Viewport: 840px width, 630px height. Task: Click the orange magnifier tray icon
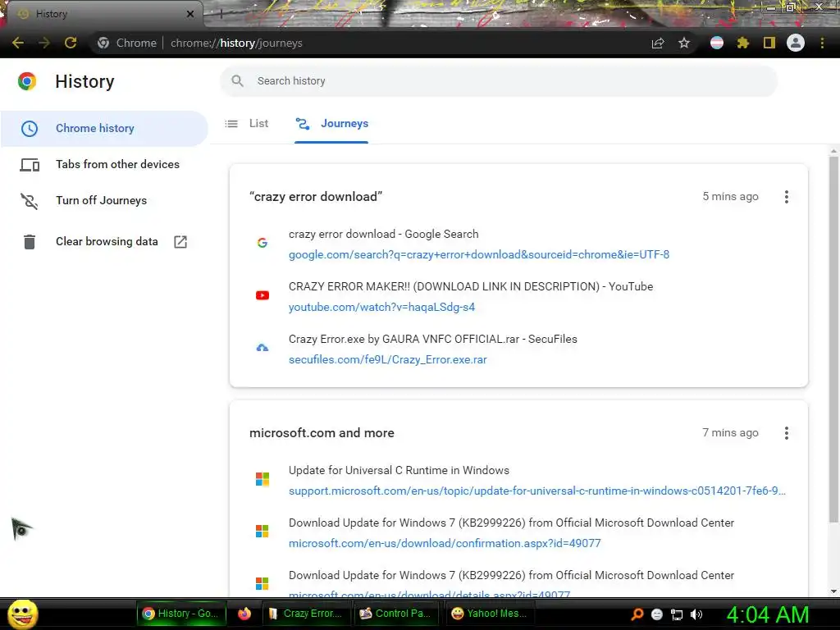[637, 614]
